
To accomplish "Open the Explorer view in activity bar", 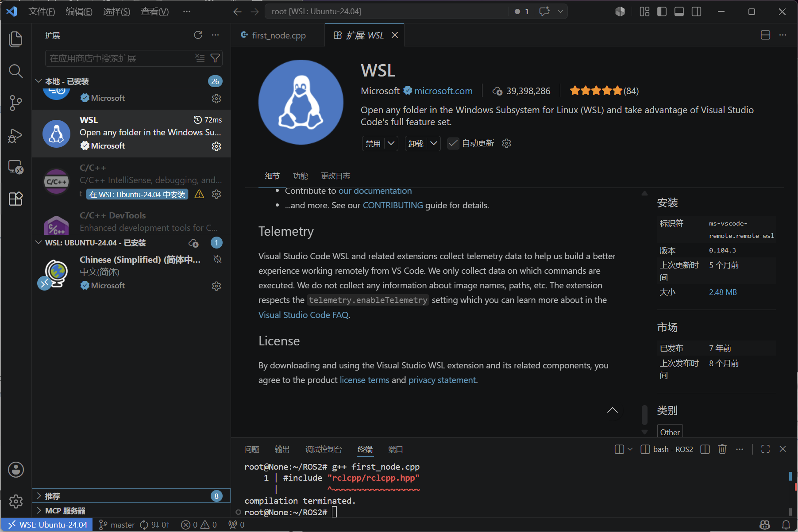I will [15, 39].
